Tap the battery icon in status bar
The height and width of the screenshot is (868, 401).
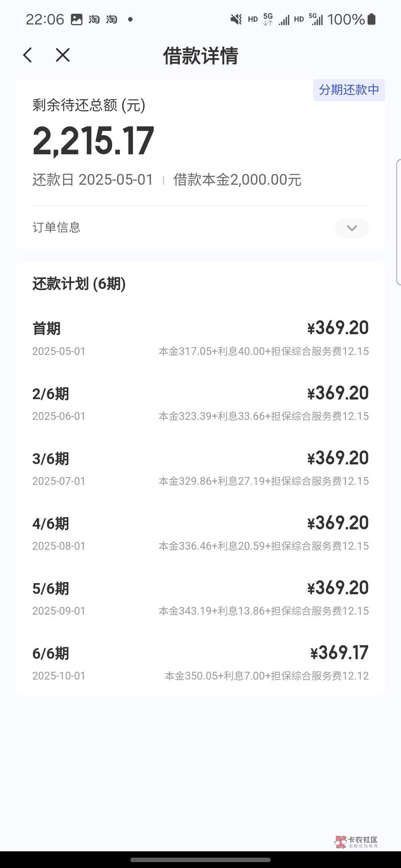372,19
